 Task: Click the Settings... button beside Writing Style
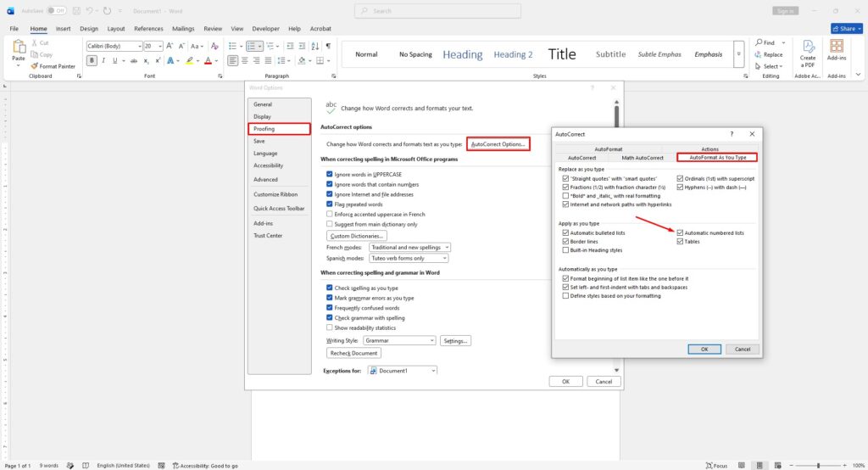pos(455,340)
